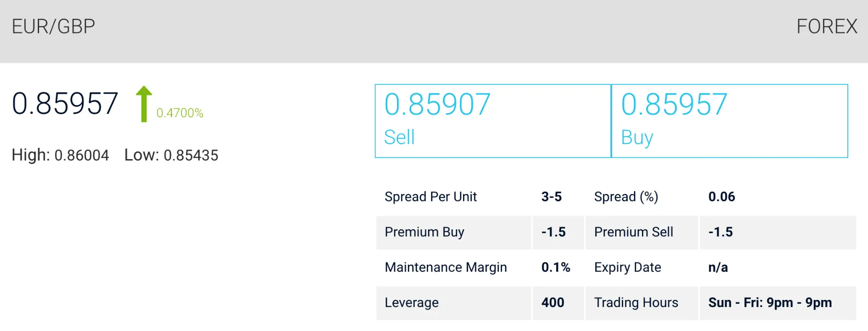The width and height of the screenshot is (868, 331).
Task: Click the Expiry Date label
Action: tap(627, 267)
